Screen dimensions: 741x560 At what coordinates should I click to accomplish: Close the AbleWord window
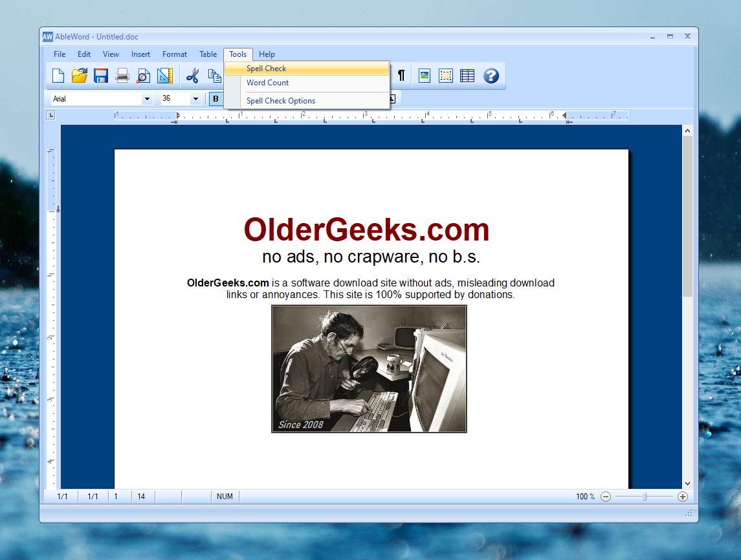(x=687, y=36)
